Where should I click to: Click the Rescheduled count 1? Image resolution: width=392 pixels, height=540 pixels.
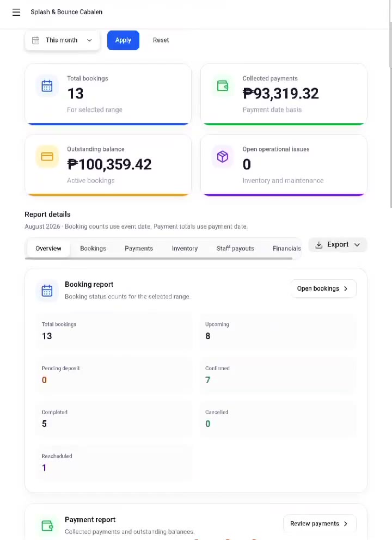tap(44, 468)
